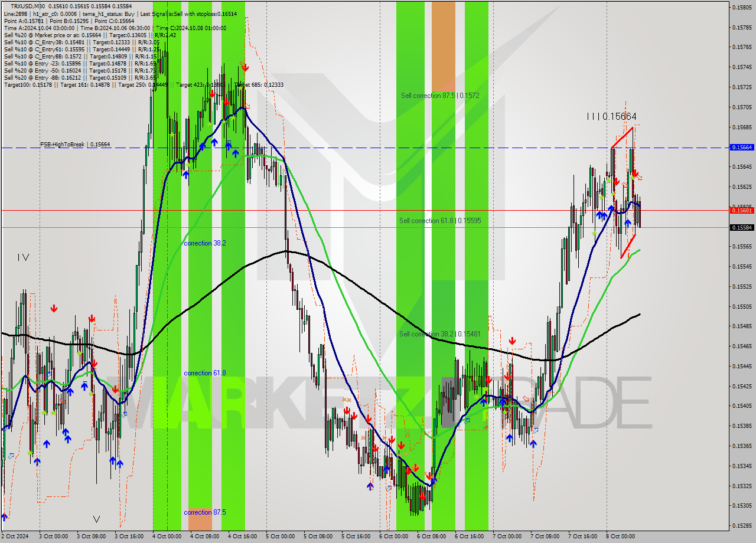The width and height of the screenshot is (756, 543).
Task: Click the 0.15365 price axis label
Action: [741, 446]
